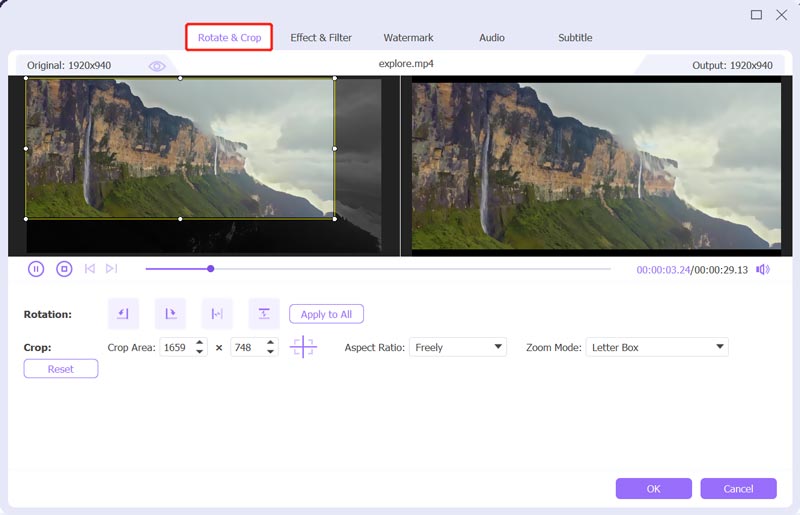Click right-middle crop handle
This screenshot has height=515, width=800.
(335, 149)
